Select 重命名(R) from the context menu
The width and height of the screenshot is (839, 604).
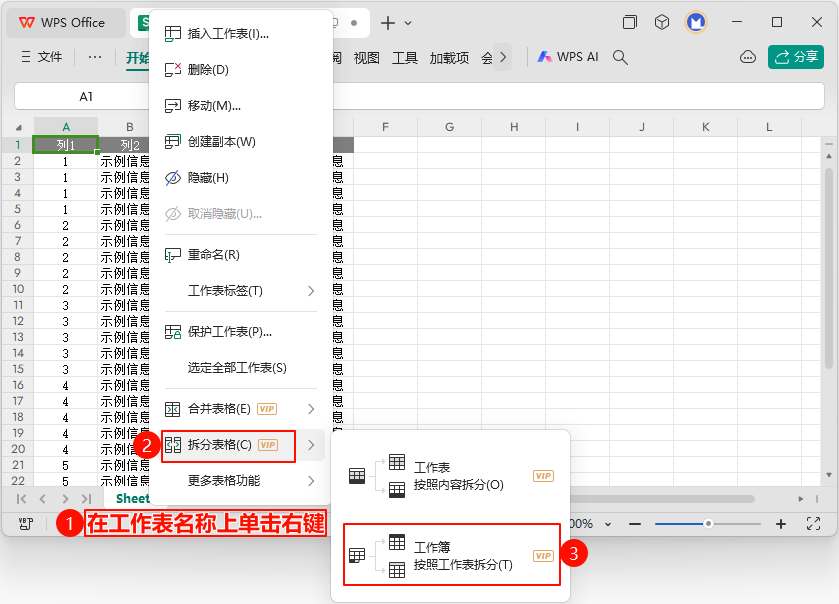point(213,255)
